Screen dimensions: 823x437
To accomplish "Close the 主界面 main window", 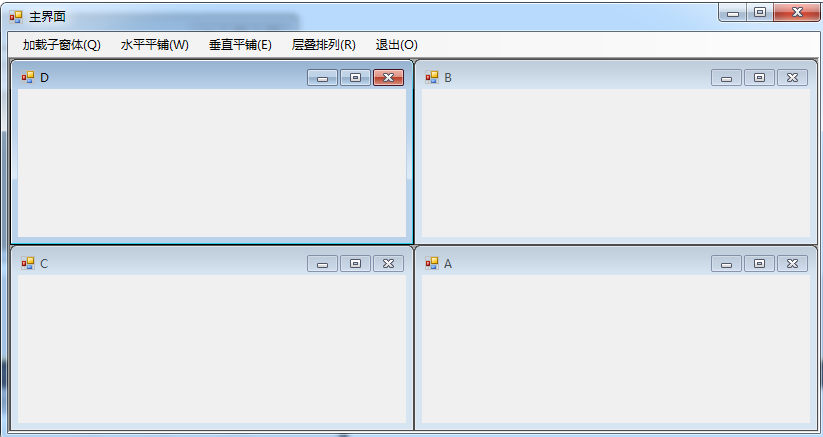I will pyautogui.click(x=797, y=13).
